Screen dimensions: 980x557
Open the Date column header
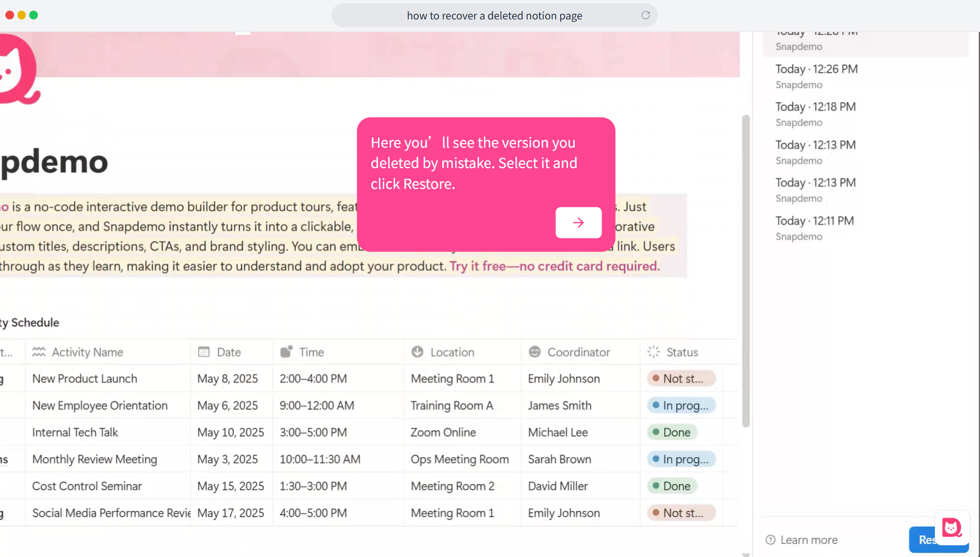[x=232, y=352]
